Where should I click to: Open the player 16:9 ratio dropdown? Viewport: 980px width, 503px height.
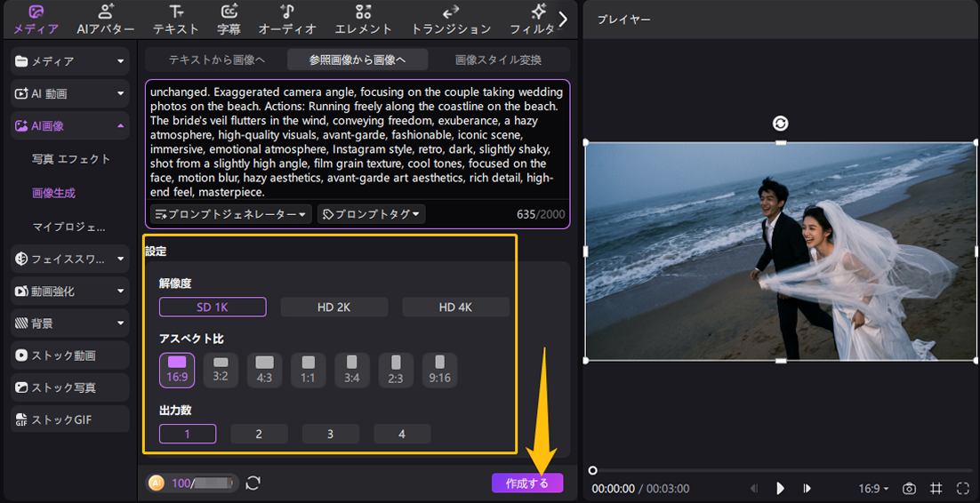[x=873, y=489]
